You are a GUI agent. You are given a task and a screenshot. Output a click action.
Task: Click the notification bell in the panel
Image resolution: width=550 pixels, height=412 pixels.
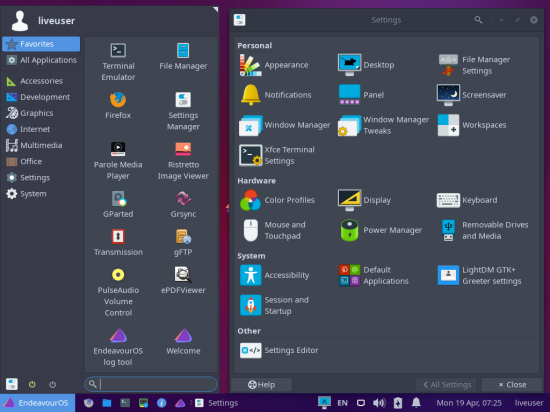(x=416, y=403)
